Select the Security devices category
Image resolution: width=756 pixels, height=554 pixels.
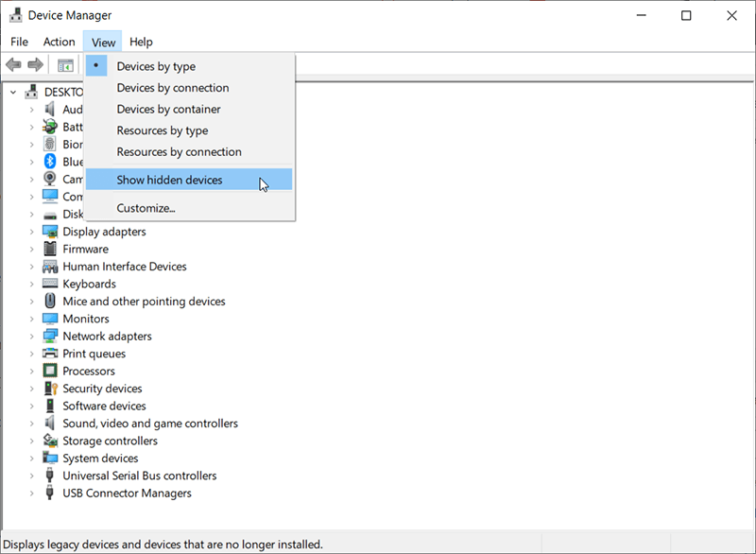tap(102, 389)
